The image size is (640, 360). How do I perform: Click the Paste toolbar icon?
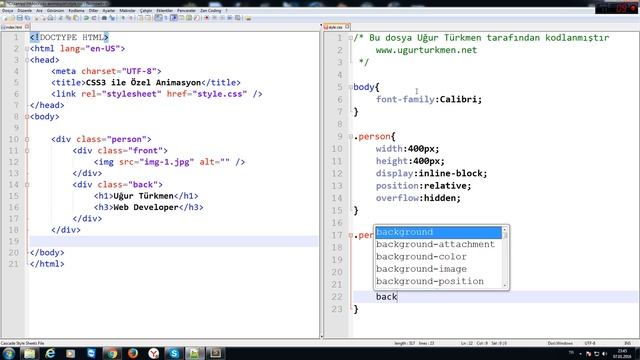[76, 18]
